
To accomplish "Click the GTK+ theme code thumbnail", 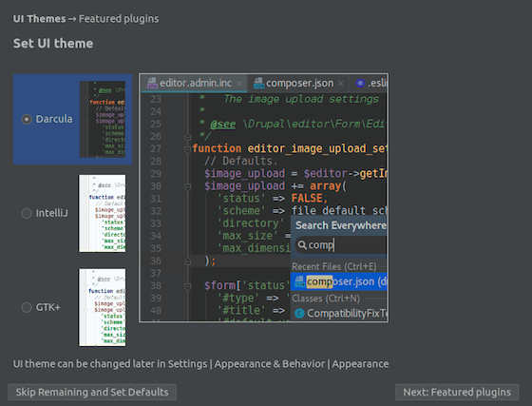I will click(x=103, y=307).
